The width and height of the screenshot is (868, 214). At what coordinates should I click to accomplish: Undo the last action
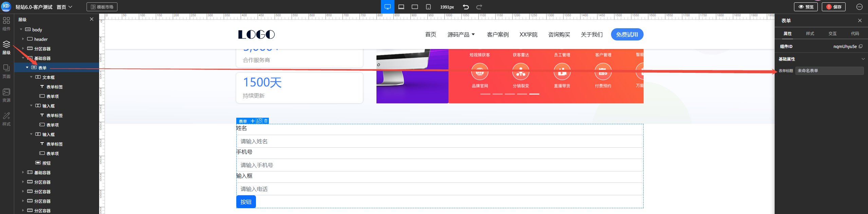[466, 7]
